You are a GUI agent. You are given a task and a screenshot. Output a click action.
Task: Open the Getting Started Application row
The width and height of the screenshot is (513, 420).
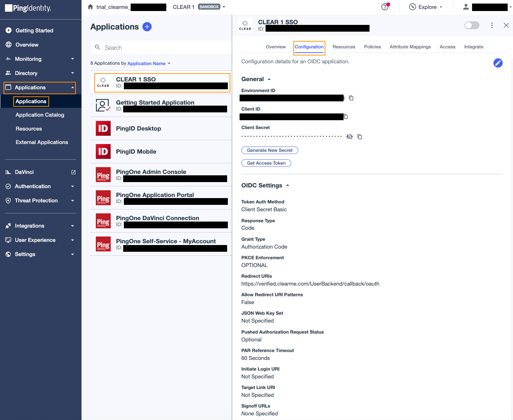(161, 105)
